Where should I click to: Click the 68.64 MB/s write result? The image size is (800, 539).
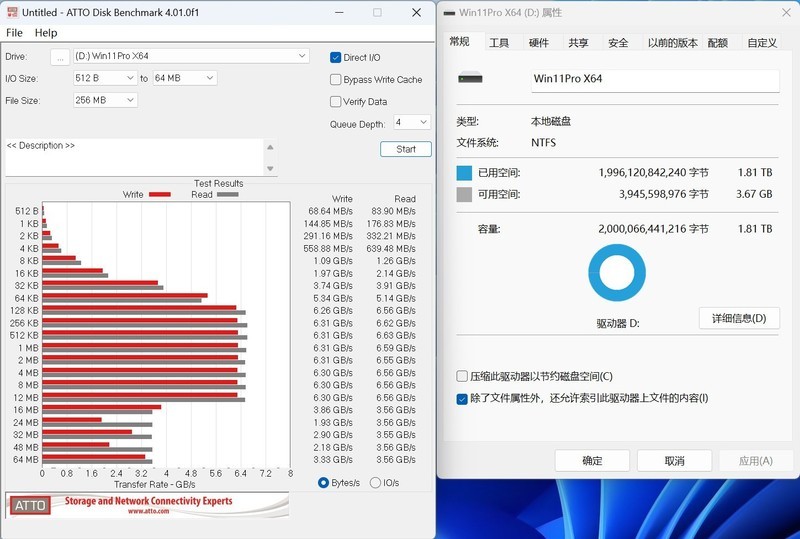[330, 211]
